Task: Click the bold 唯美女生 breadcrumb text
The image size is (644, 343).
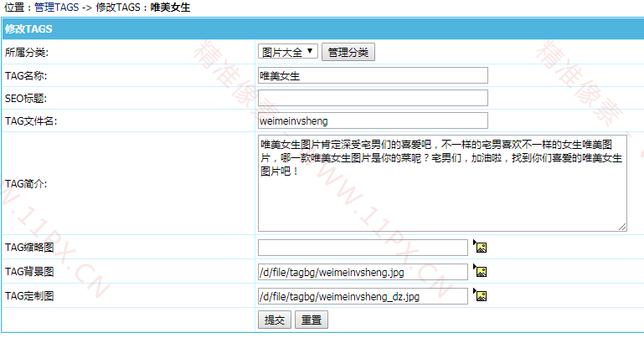Action: pyautogui.click(x=170, y=7)
